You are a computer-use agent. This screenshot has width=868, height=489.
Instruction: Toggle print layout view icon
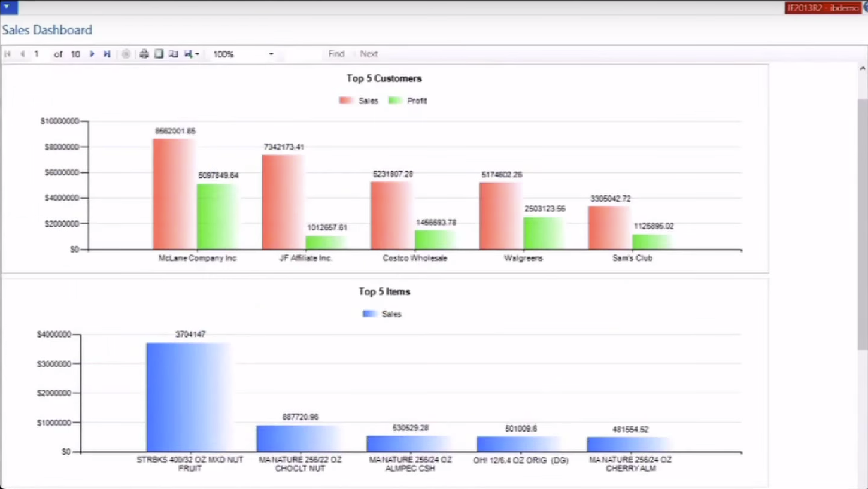pos(159,54)
